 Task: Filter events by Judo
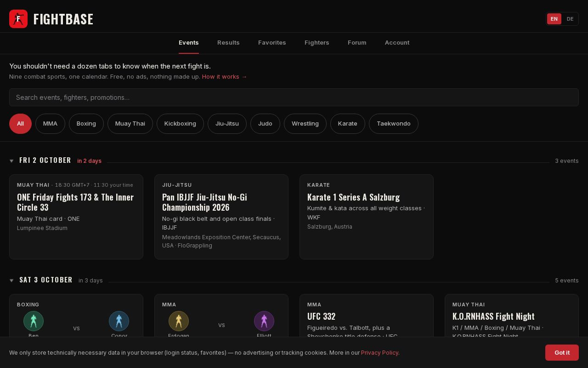click(265, 124)
